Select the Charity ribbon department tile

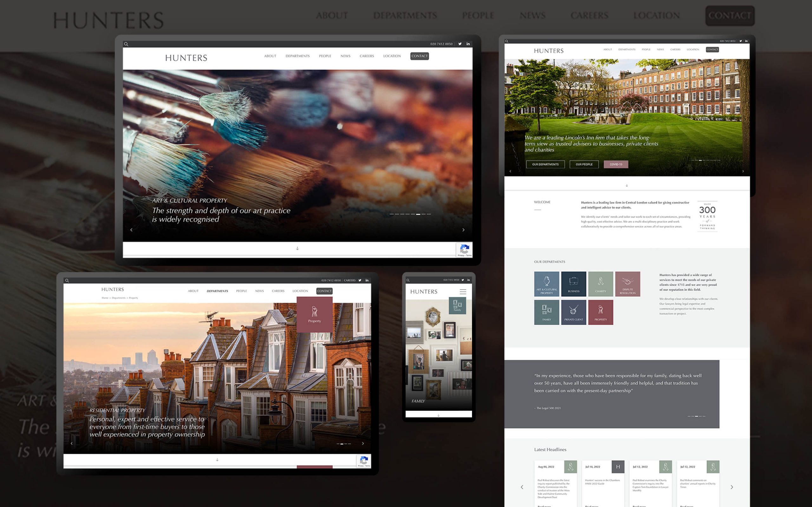pos(600,284)
